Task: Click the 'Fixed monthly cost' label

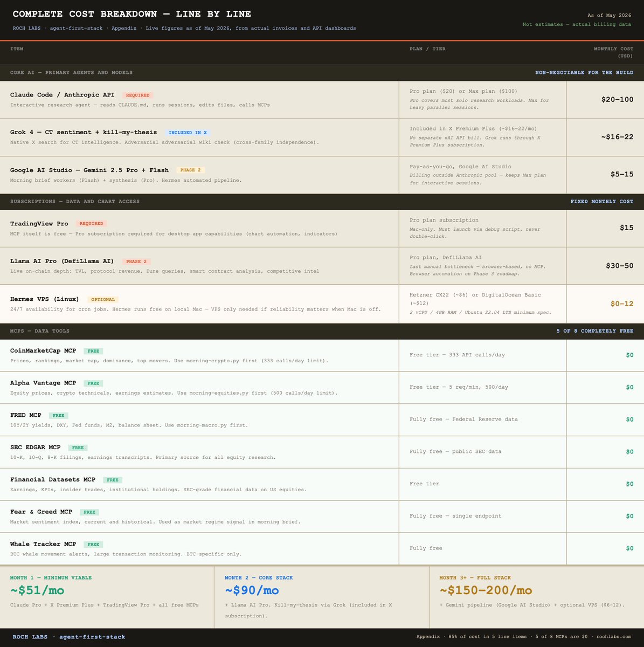Action: tap(602, 202)
